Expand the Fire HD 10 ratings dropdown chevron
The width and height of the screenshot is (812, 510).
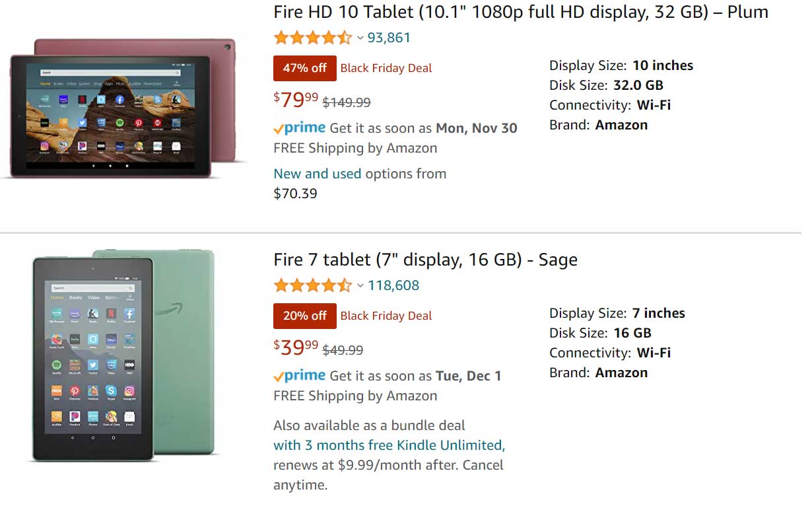click(360, 38)
